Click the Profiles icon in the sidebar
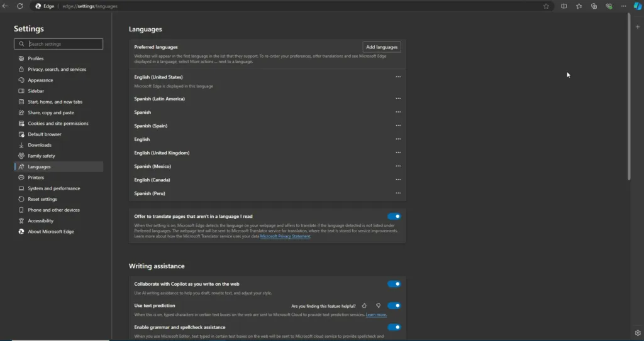Image resolution: width=644 pixels, height=341 pixels. tap(21, 58)
